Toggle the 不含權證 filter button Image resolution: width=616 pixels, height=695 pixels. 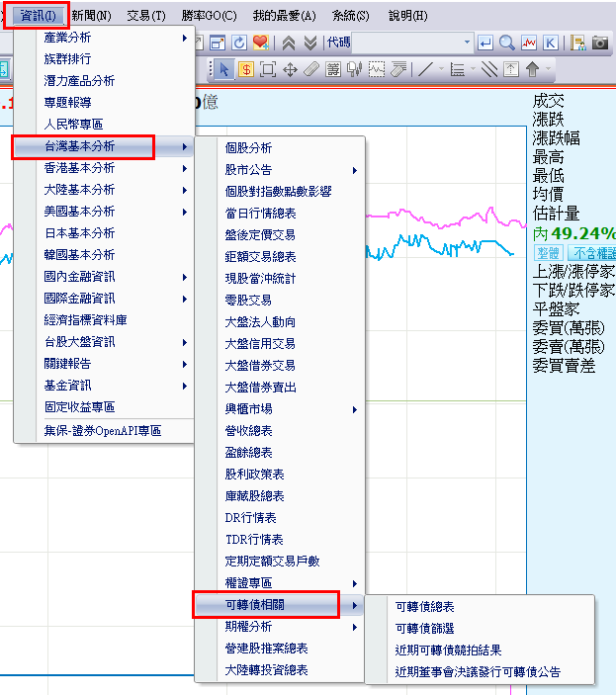click(x=591, y=253)
